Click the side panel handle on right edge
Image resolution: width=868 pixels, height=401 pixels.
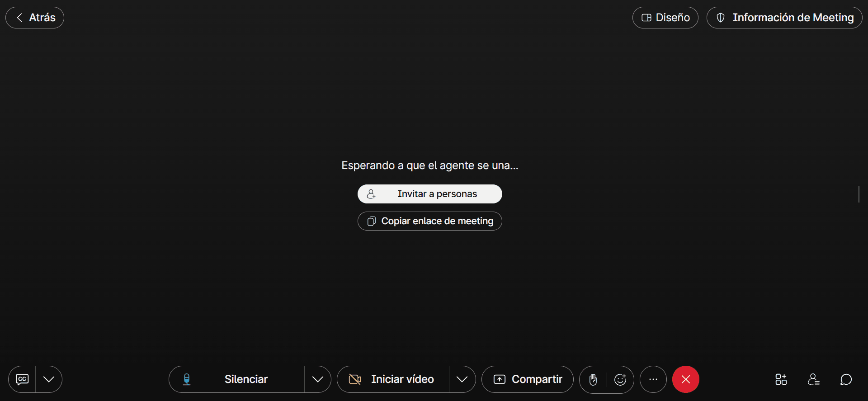point(859,194)
